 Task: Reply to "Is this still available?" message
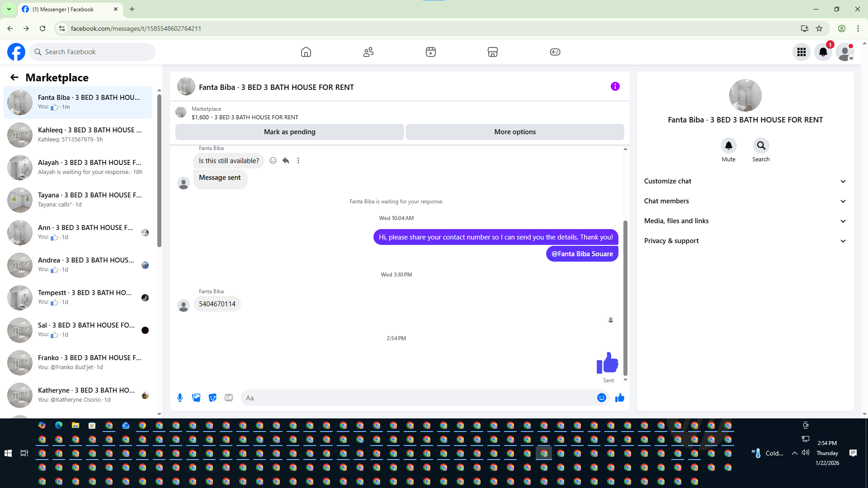click(x=286, y=160)
